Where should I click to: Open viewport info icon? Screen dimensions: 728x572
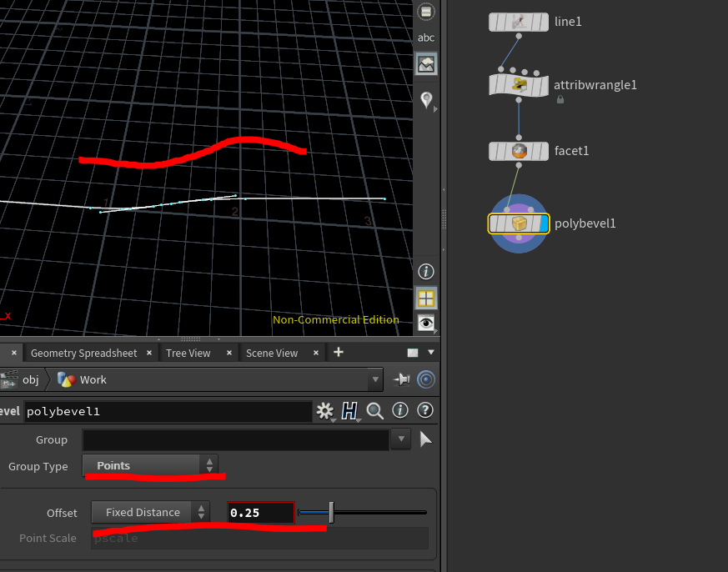(426, 272)
